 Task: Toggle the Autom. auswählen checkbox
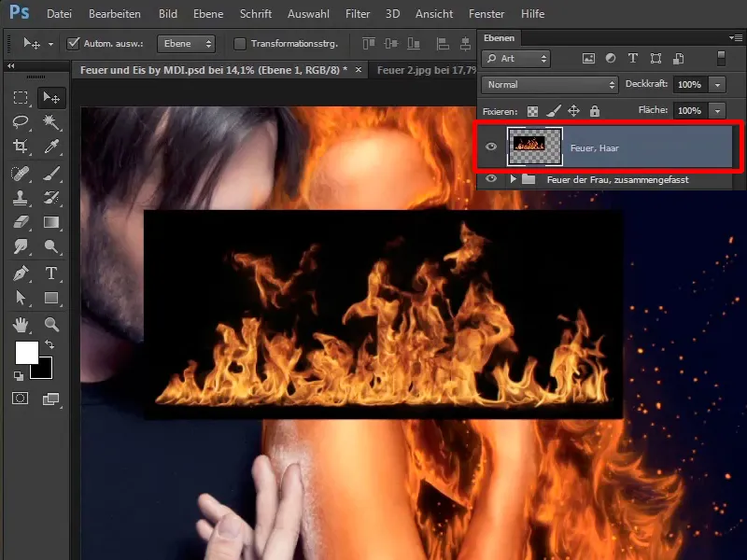(x=73, y=43)
